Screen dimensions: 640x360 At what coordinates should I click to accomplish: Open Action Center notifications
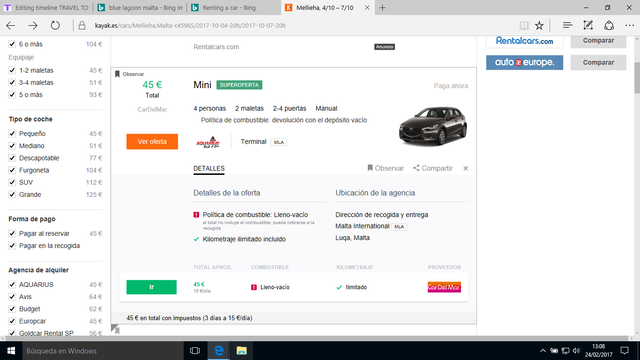click(624, 351)
